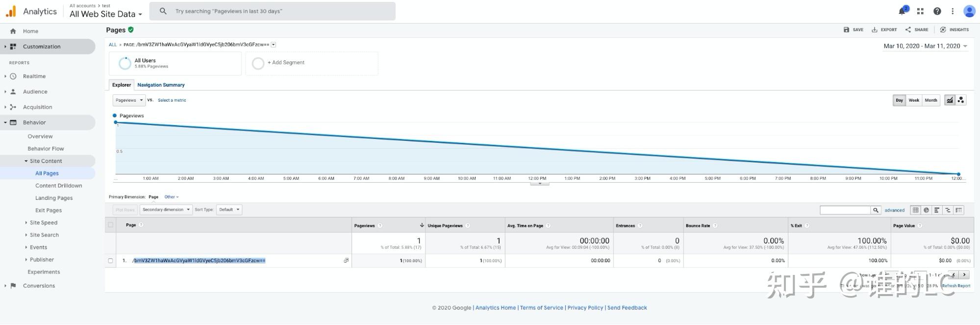Switch the chart to Week granularity
Screen dimensions: 980x325
(914, 100)
